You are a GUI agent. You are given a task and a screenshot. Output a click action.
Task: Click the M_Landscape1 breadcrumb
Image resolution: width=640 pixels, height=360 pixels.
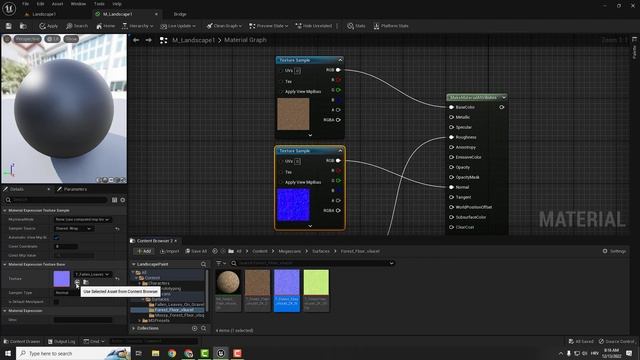click(193, 40)
